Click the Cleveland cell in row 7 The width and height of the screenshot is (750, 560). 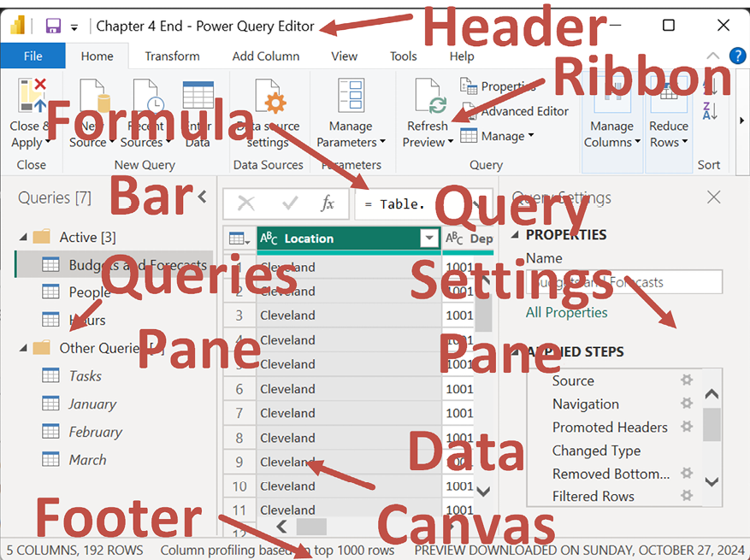(x=349, y=413)
